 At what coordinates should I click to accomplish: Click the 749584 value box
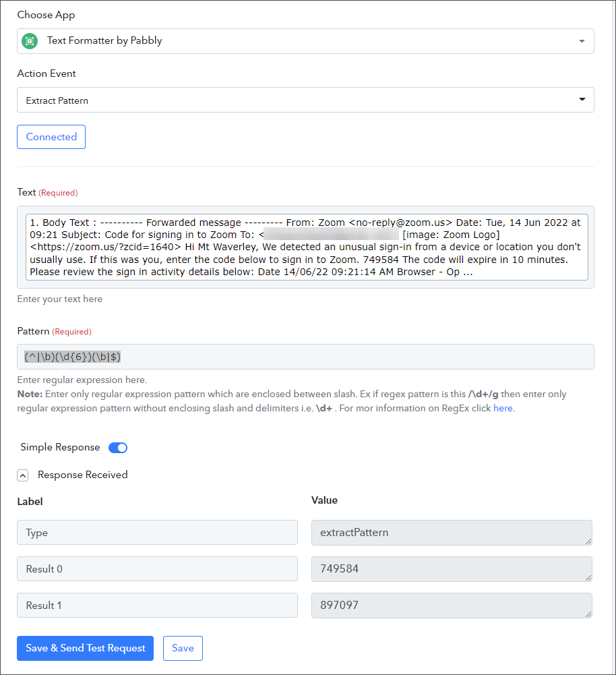[x=452, y=568]
